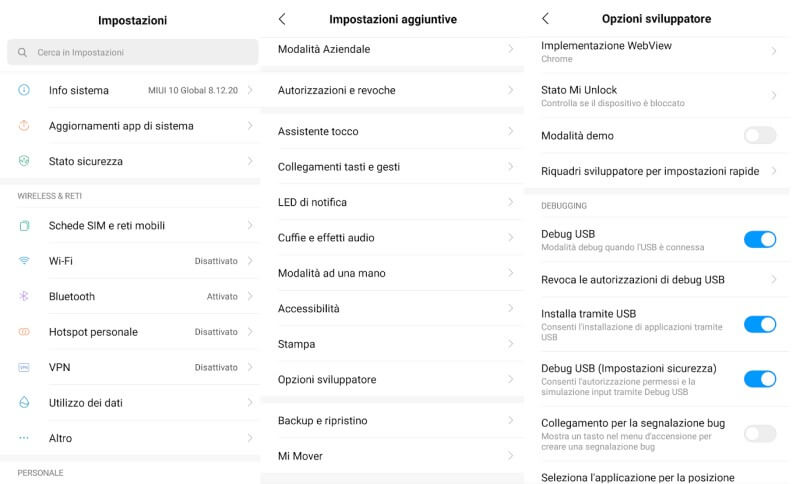Open the Opzioni sviluppatore menu entry
Image resolution: width=793 pixels, height=484 pixels.
(x=393, y=379)
